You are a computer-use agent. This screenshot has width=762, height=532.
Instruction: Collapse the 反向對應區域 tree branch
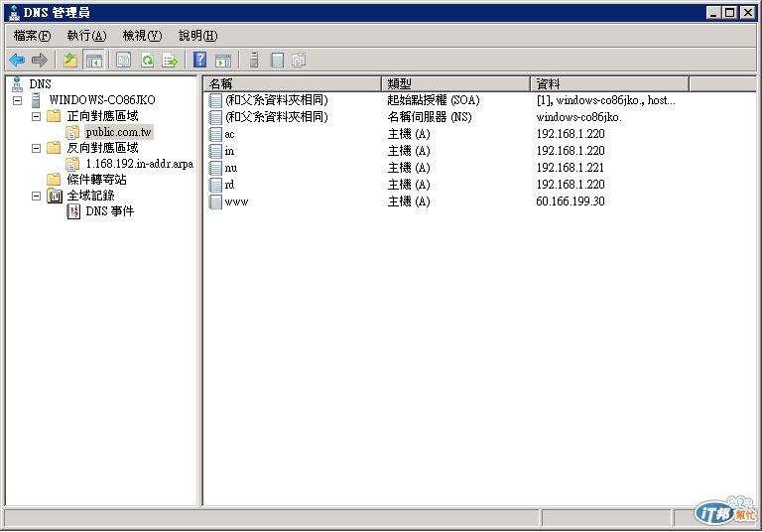36,148
